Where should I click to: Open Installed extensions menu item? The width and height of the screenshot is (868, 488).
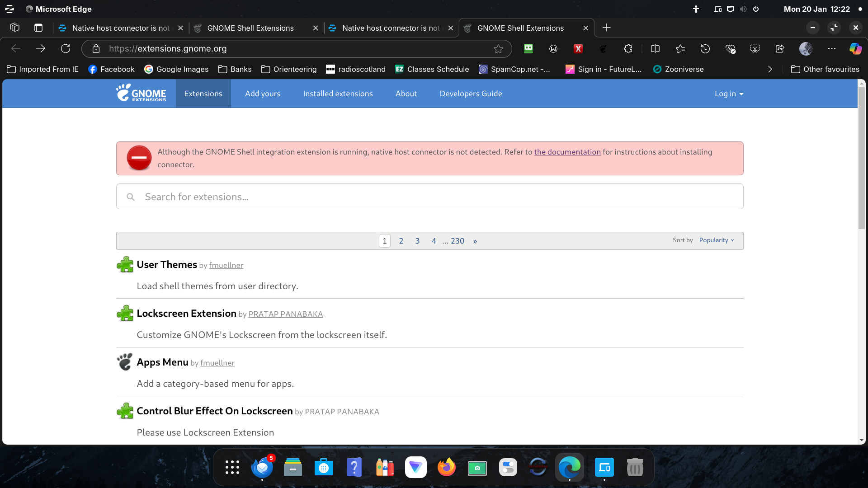338,94
